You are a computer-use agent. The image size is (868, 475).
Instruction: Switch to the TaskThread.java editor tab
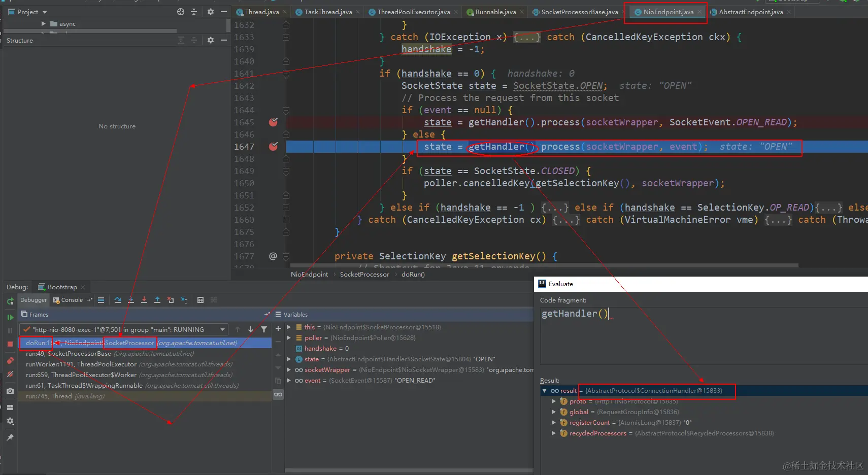click(327, 12)
